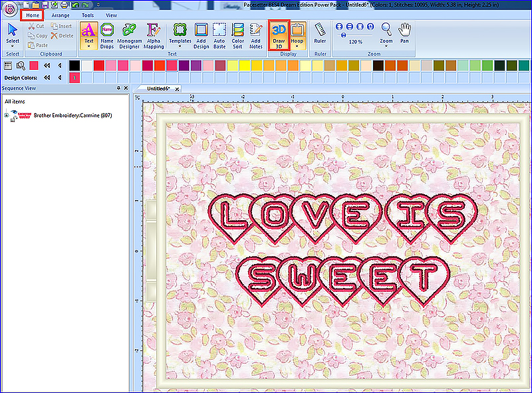
Task: Click the Add Design icon
Action: [x=201, y=35]
